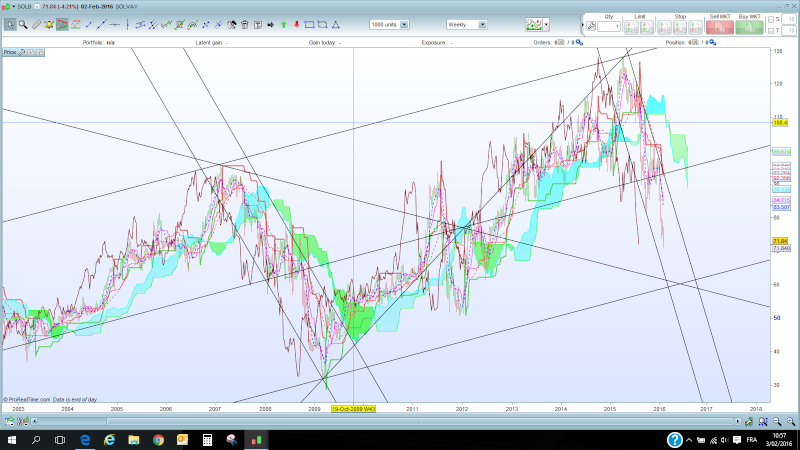Select the black arrow drawing tool

coord(270,24)
